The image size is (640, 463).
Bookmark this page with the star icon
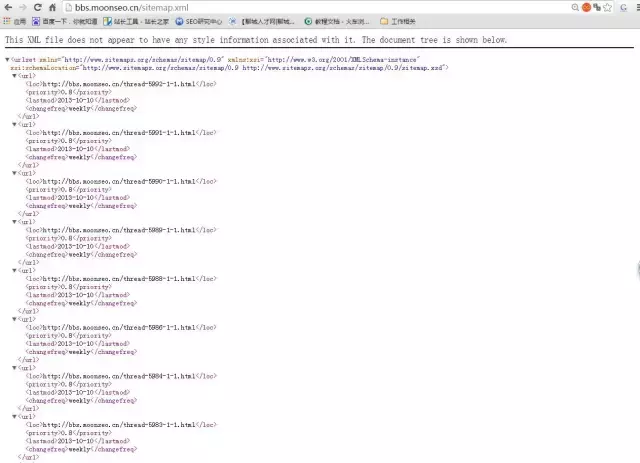coord(607,7)
